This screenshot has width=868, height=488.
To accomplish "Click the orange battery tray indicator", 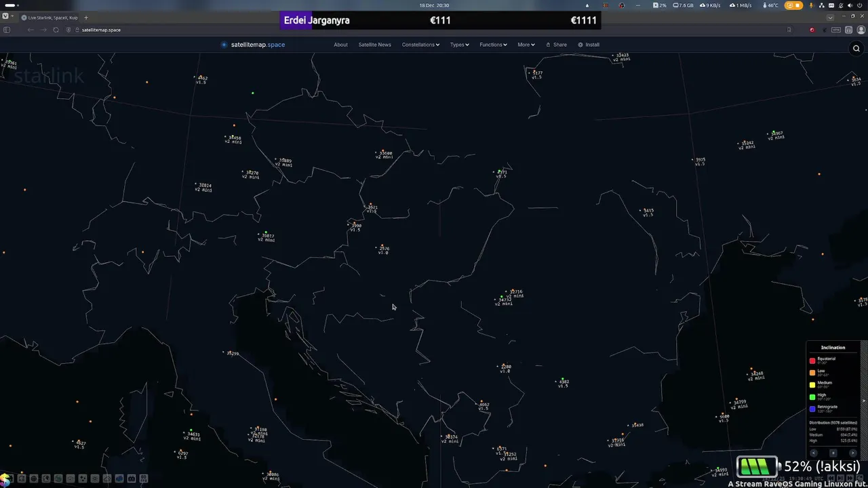I will pos(793,5).
